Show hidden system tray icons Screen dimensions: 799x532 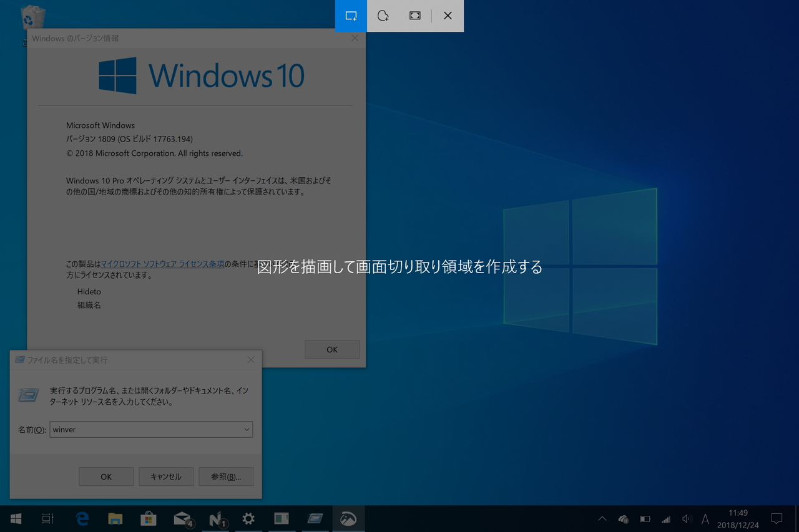[x=602, y=519]
